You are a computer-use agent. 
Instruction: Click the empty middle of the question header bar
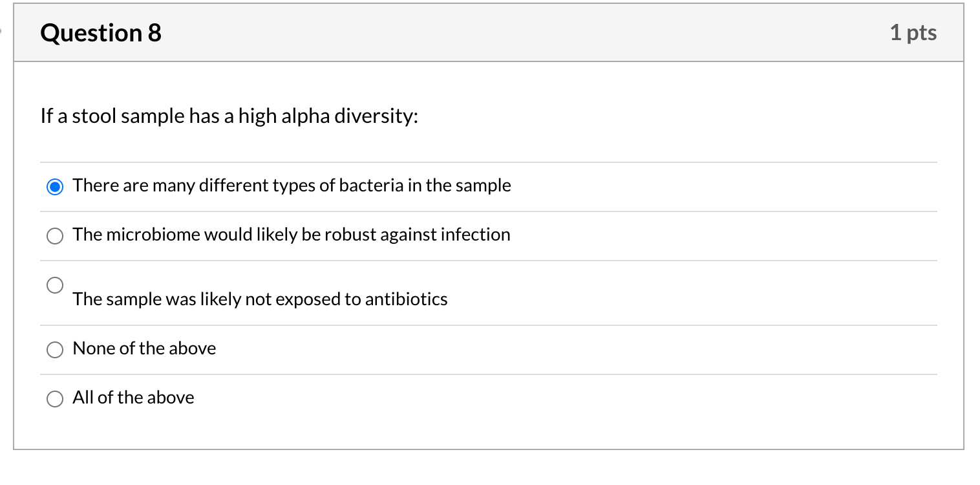pos(517,33)
